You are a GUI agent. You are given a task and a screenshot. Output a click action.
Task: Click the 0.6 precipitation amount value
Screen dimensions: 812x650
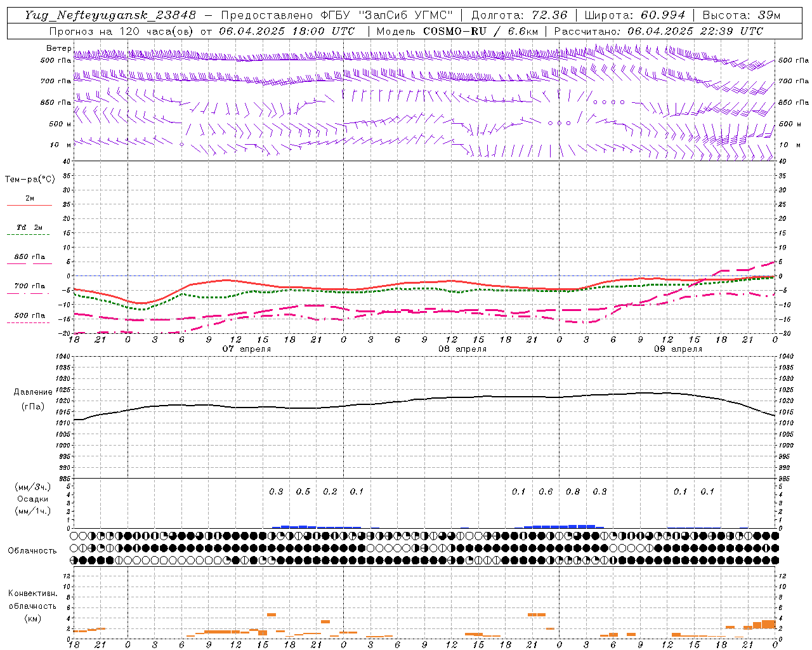pyautogui.click(x=546, y=492)
